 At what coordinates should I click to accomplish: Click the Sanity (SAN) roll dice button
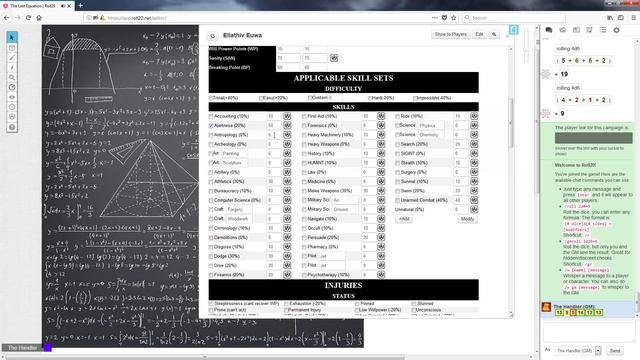(334, 58)
